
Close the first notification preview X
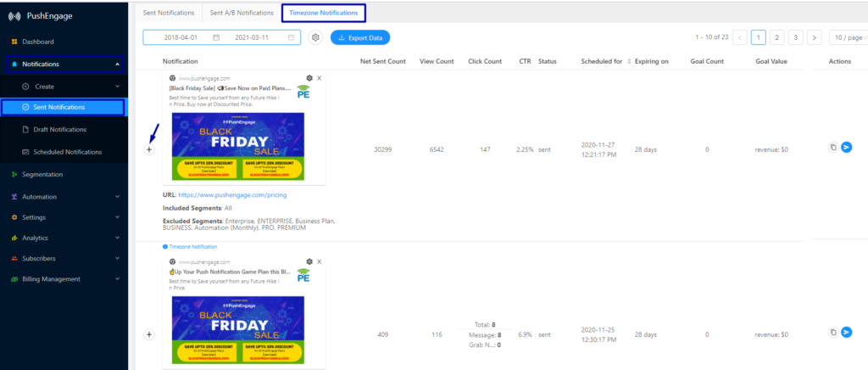[320, 78]
